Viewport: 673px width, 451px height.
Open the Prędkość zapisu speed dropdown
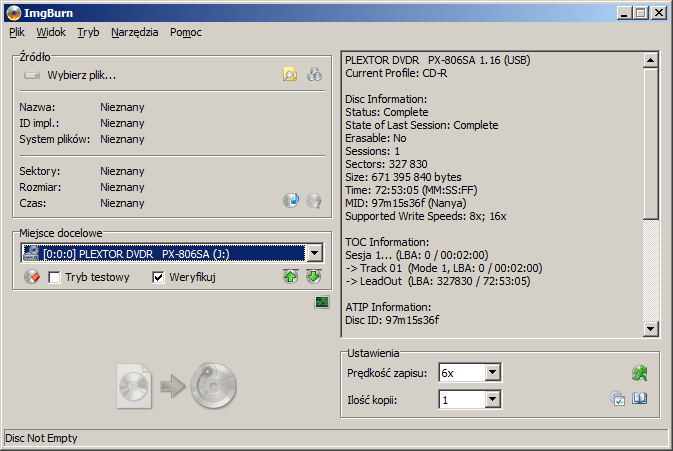coord(493,372)
